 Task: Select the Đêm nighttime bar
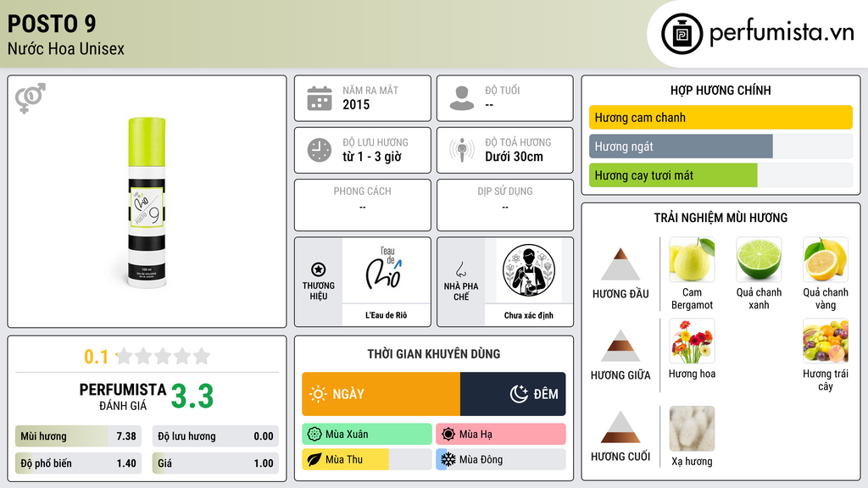513,394
